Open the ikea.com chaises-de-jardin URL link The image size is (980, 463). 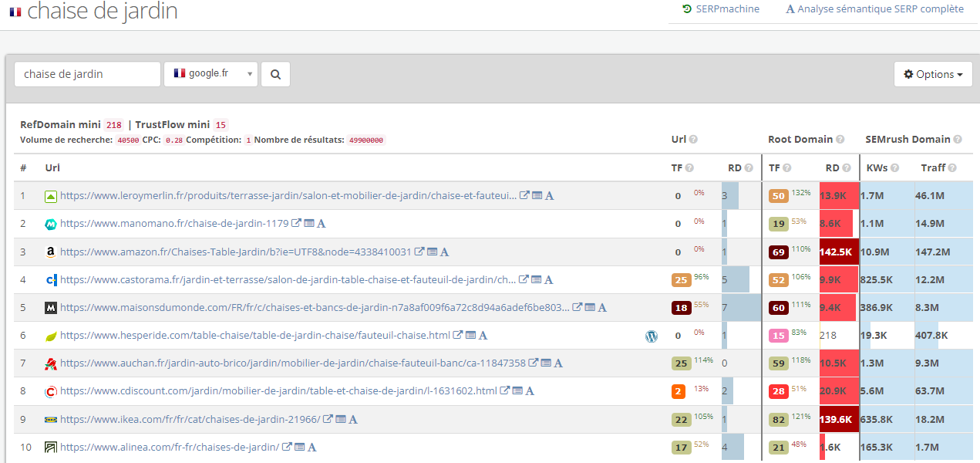190,419
